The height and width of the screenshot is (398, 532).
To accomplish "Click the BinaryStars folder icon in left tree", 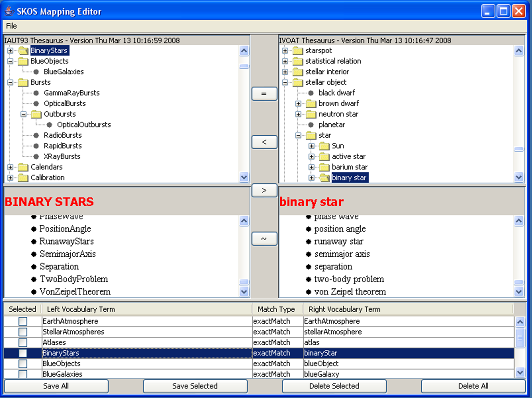I will tap(23, 51).
